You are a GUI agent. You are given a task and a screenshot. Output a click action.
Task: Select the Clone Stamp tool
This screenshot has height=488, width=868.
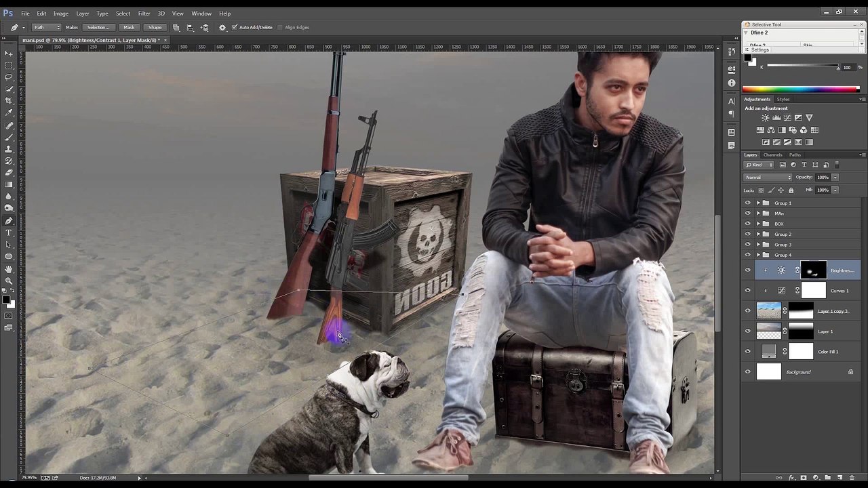pyautogui.click(x=9, y=149)
